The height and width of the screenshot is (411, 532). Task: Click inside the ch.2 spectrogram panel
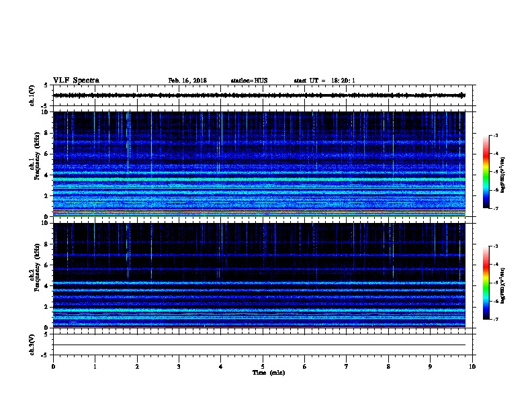tap(259, 275)
